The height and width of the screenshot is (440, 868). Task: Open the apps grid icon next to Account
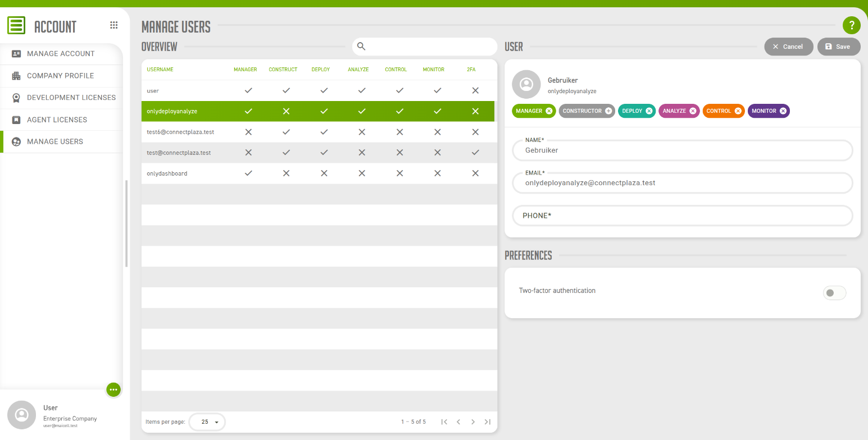pyautogui.click(x=114, y=25)
